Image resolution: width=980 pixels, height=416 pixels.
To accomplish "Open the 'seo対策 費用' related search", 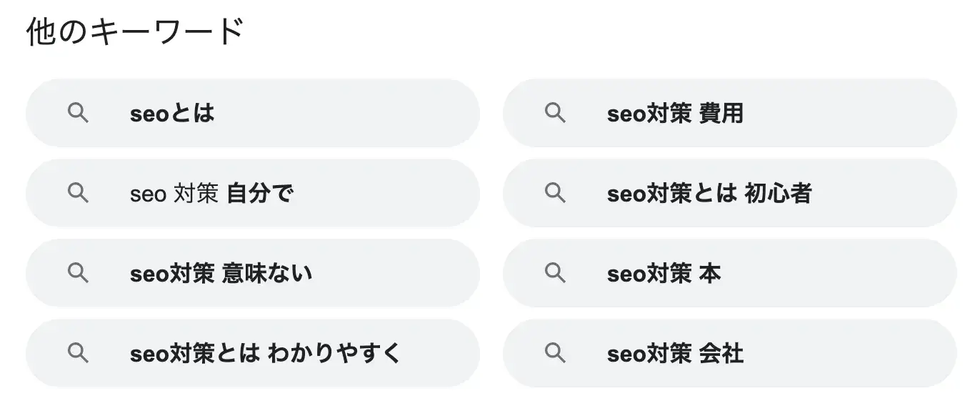I will [x=730, y=113].
